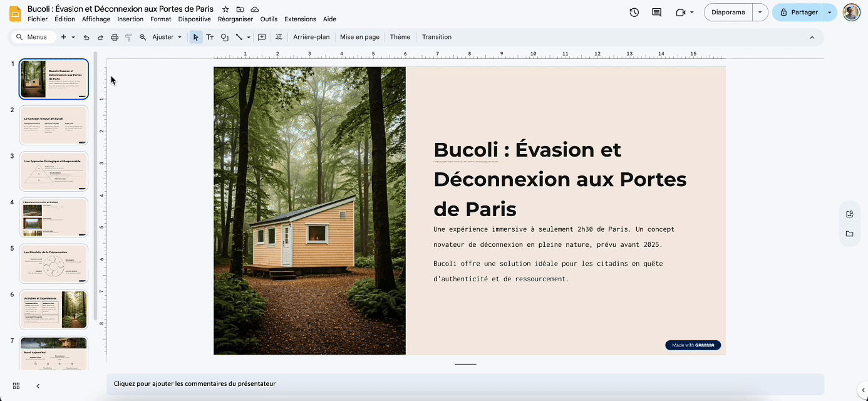868x401 pixels.
Task: Click the speaker notes field
Action: click(x=465, y=383)
